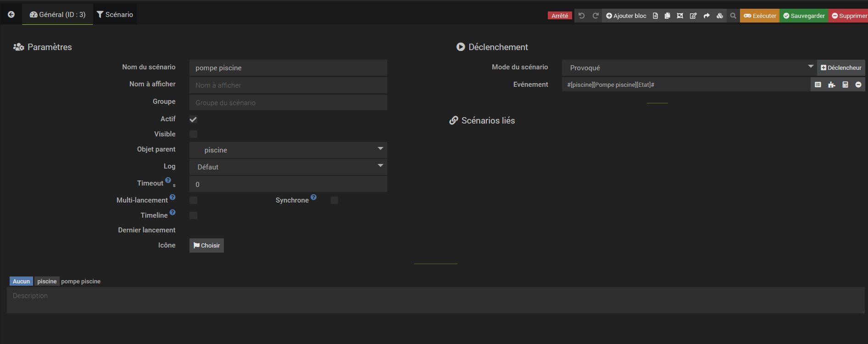The width and height of the screenshot is (868, 344).
Task: Click into the Description text area
Action: tap(435, 300)
